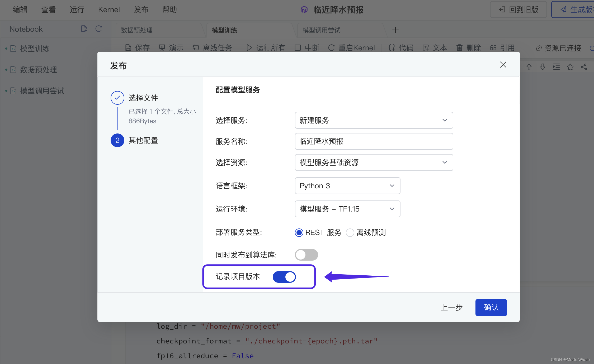Click the star favorite icon
Screen dimensions: 594x364
570,67
